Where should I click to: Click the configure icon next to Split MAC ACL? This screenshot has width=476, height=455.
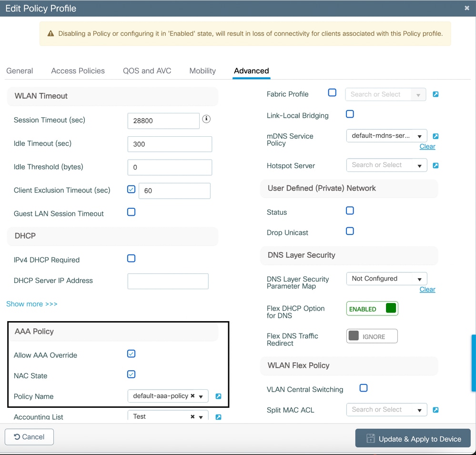435,410
